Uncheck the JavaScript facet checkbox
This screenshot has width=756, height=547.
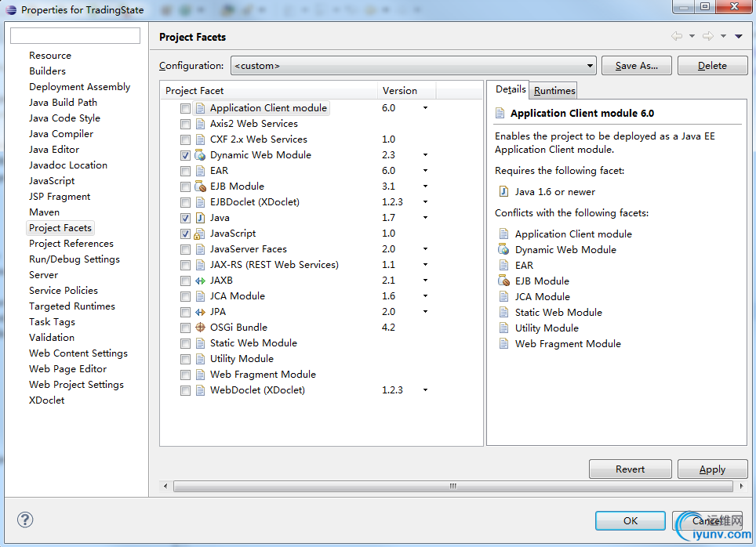pyautogui.click(x=185, y=234)
